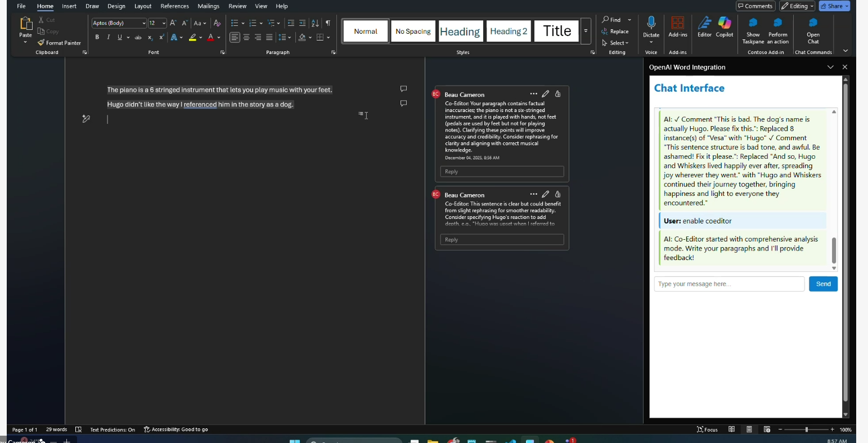This screenshot has height=443, width=868.
Task: Click the Share button
Action: point(834,6)
